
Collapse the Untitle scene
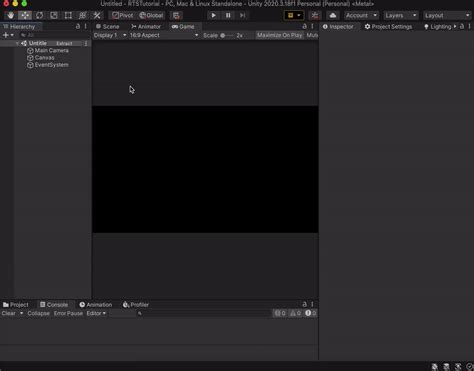pyautogui.click(x=17, y=43)
